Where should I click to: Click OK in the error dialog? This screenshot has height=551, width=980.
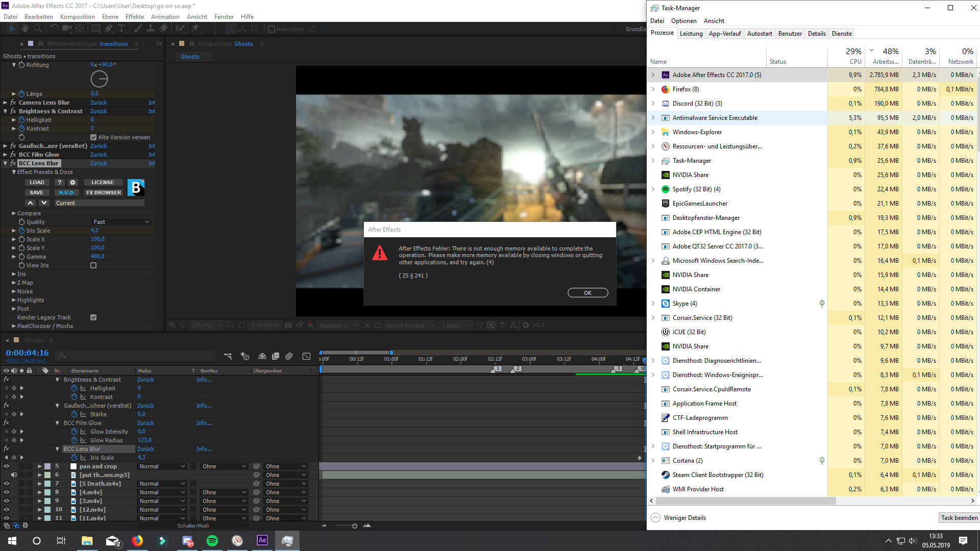(587, 293)
